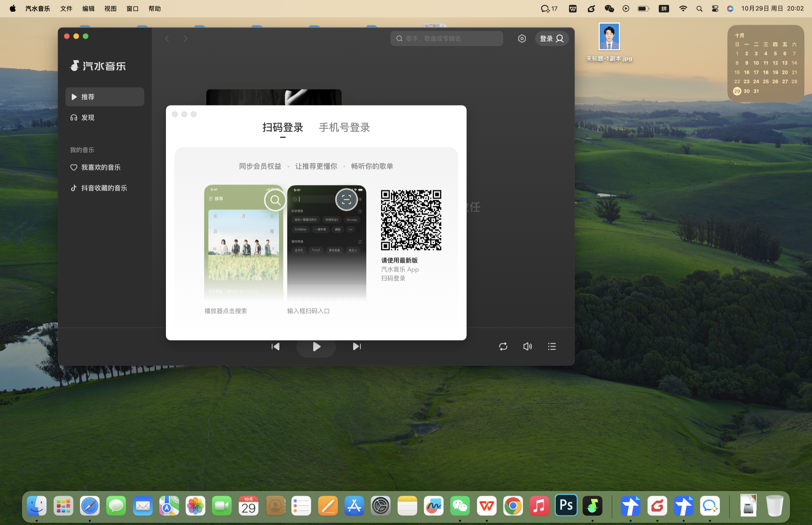The width and height of the screenshot is (812, 525).
Task: Open the playlist queue icon
Action: (552, 346)
